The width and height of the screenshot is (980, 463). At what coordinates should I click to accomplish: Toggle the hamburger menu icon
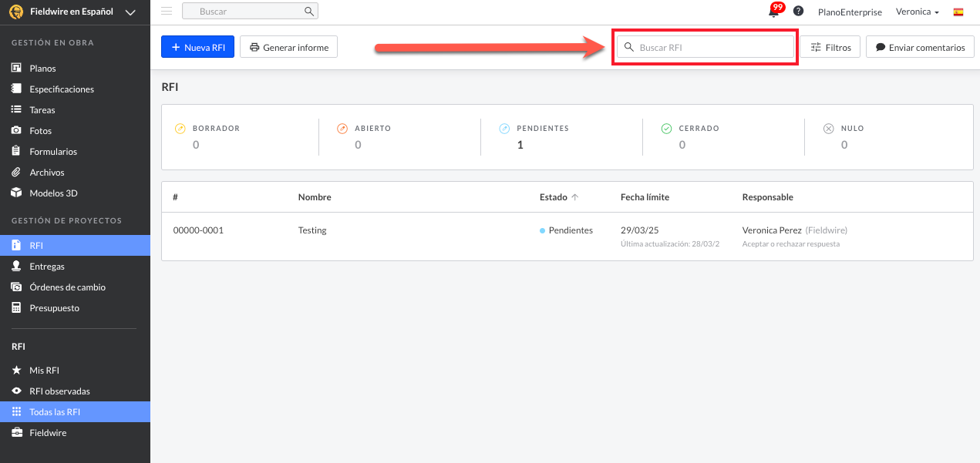pos(167,11)
